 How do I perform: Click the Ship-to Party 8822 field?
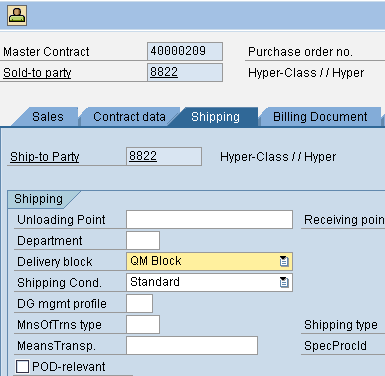click(164, 156)
